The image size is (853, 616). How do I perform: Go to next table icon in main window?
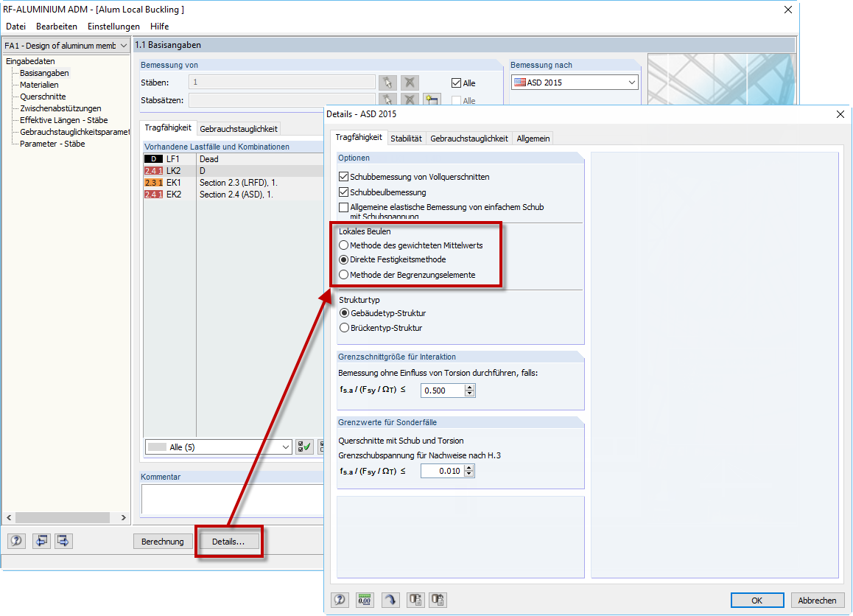click(x=63, y=541)
